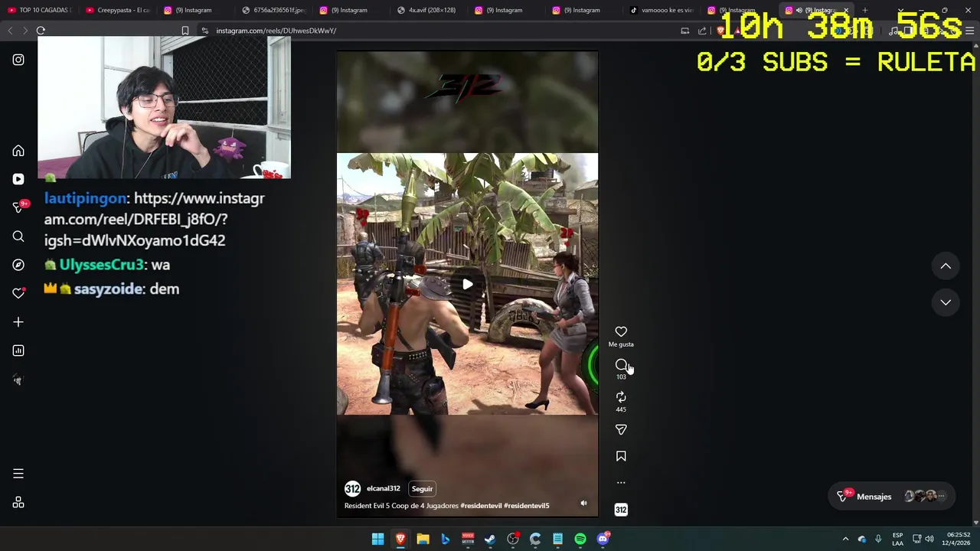Switch to 6756a2f36561f.jpeg tab
This screenshot has height=551, width=980.
click(273, 10)
